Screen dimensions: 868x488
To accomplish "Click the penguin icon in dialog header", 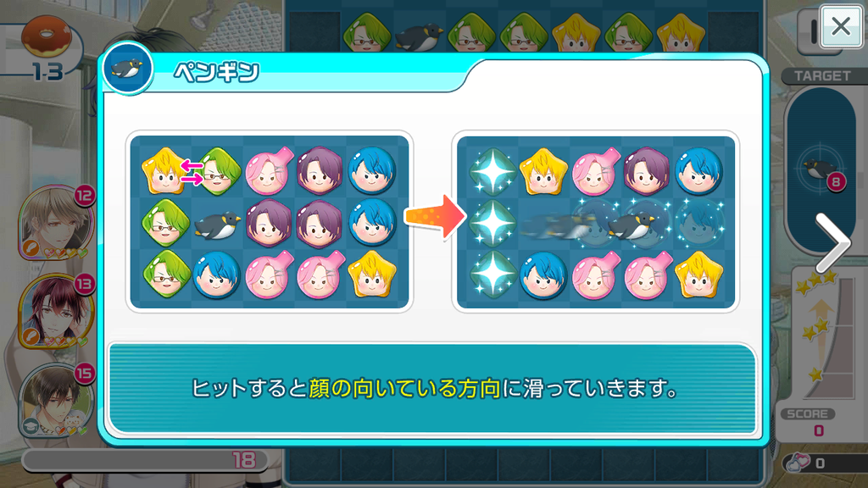I will [x=128, y=68].
